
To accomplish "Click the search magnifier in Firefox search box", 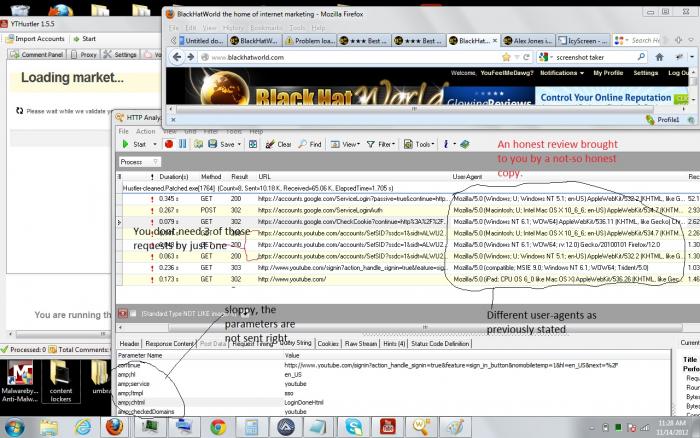I will [641, 57].
